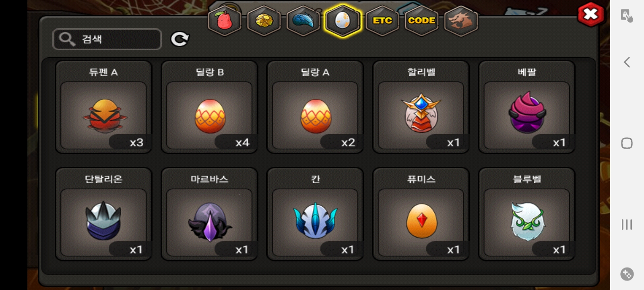Screen dimensions: 644x290
Task: Open the CODE tab
Action: 421,21
